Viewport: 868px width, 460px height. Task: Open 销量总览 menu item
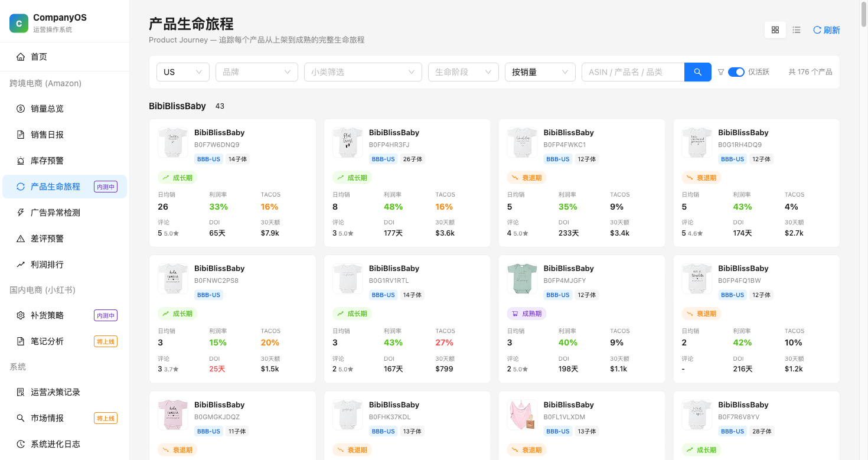(64, 109)
